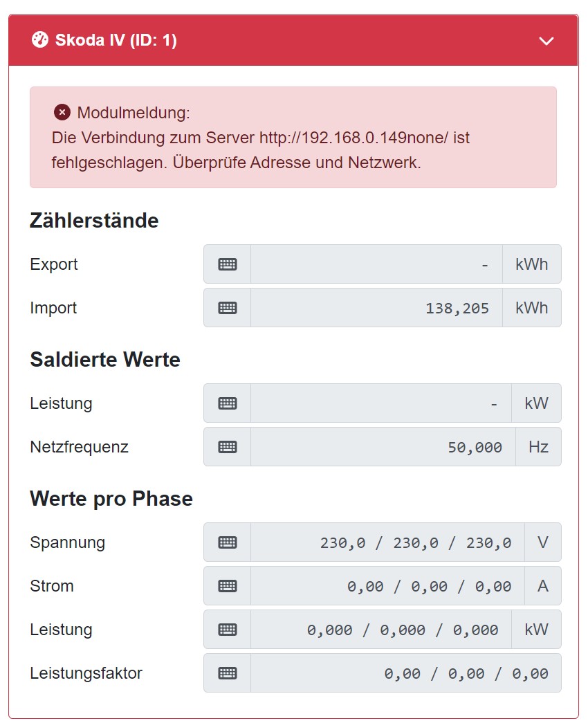
Task: Click the Strom per-phase current field
Action: [387, 586]
